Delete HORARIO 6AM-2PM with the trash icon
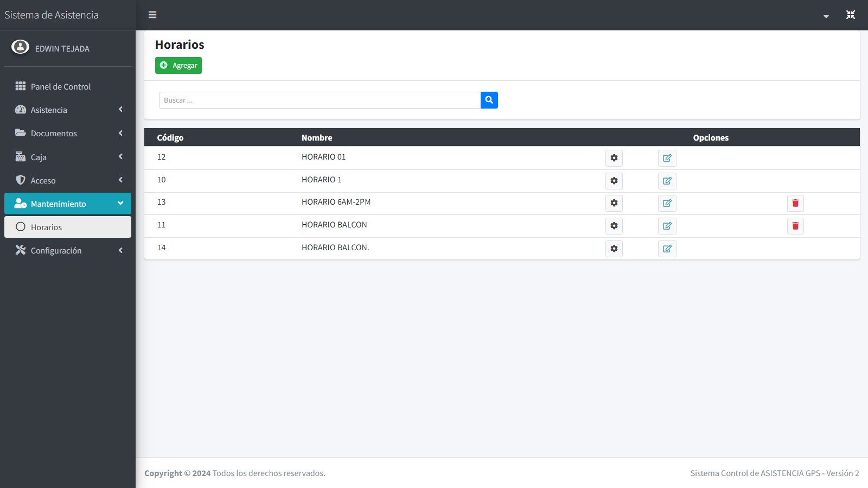Viewport: 868px width, 488px height. [795, 203]
